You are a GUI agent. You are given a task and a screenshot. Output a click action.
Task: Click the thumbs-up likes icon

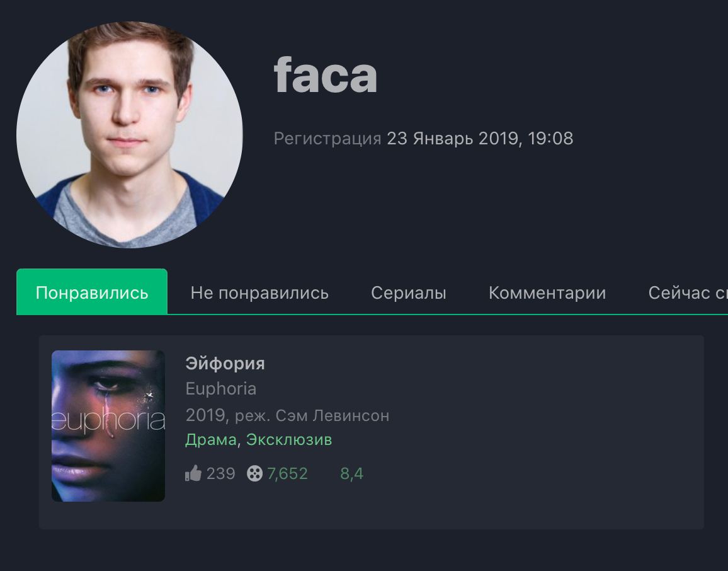click(x=193, y=473)
